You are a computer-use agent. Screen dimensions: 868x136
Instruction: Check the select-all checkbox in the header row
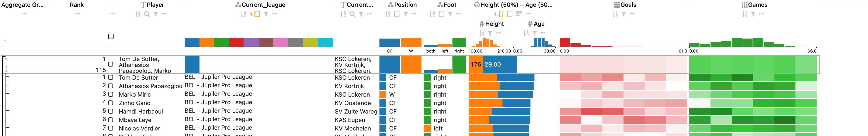click(111, 36)
